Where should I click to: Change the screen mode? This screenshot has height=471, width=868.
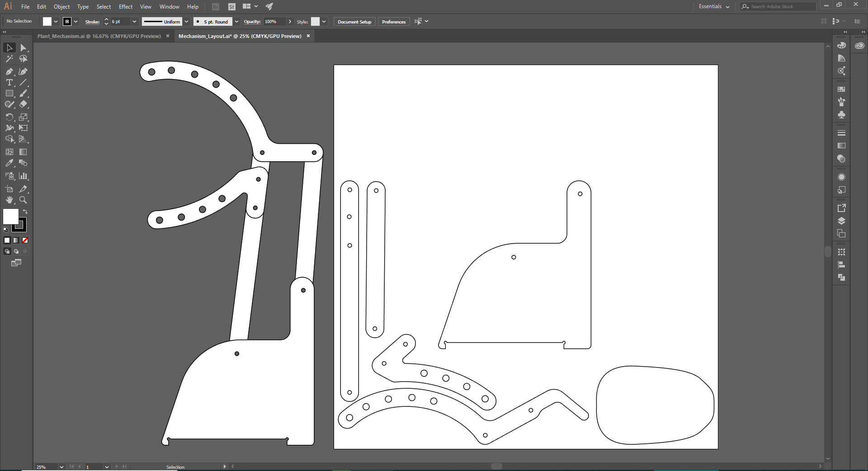click(16, 263)
